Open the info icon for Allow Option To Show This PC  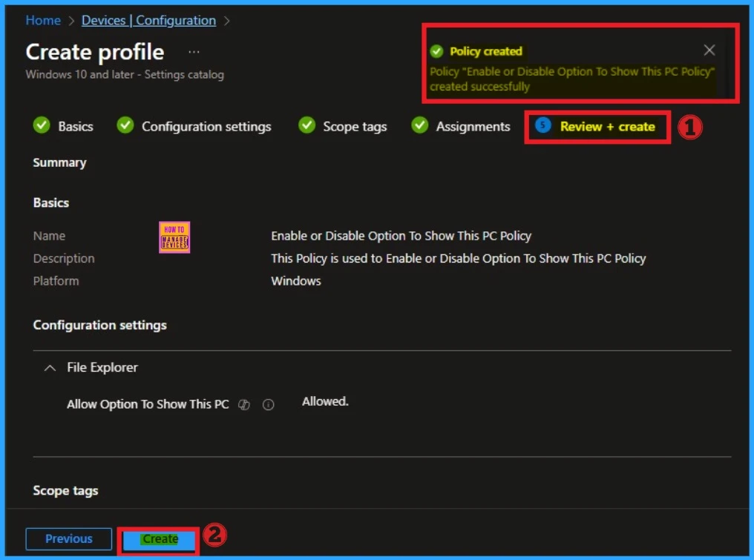click(269, 405)
